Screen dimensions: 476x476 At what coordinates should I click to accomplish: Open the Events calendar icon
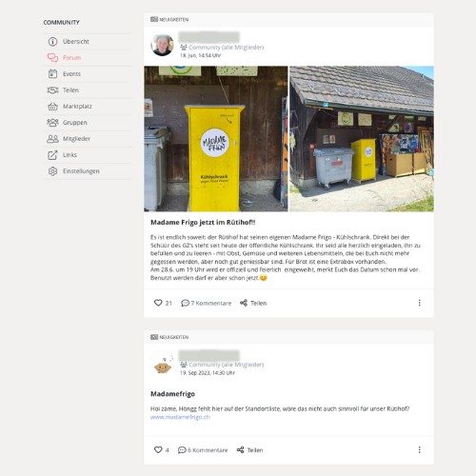[x=52, y=74]
